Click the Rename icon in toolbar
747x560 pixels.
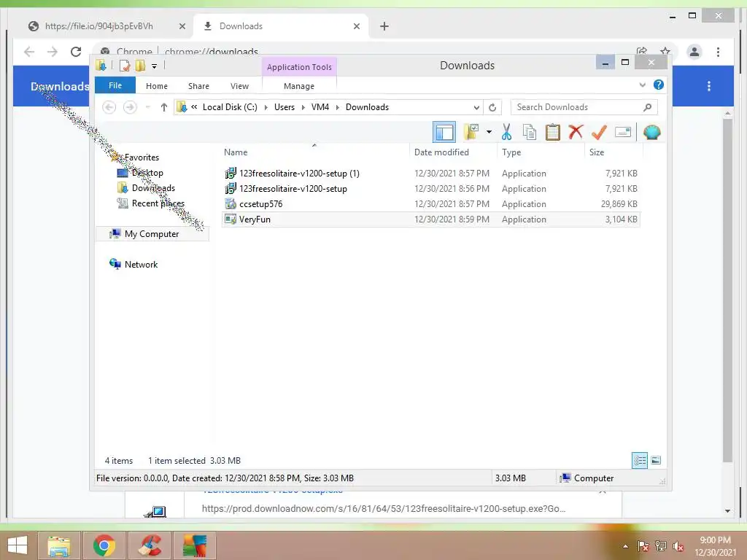[x=623, y=132]
